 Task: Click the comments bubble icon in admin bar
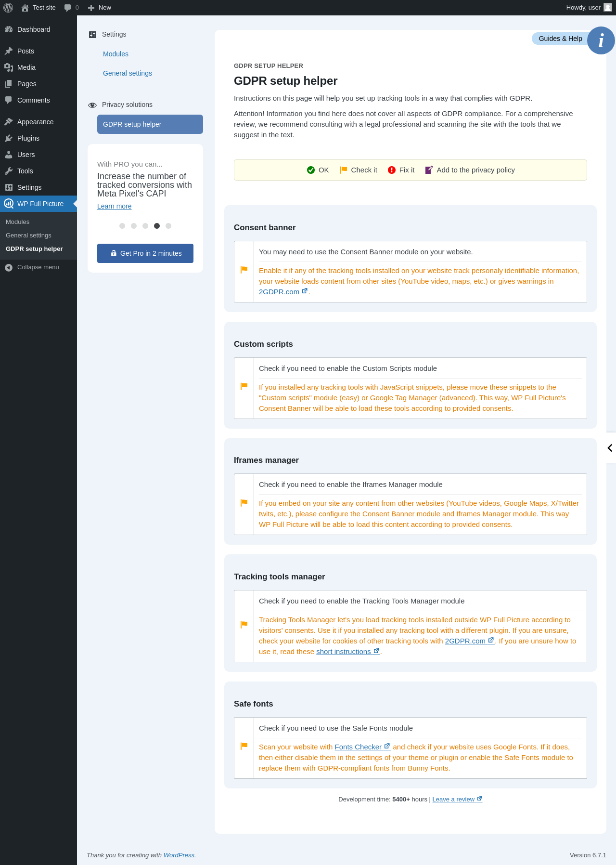click(x=67, y=8)
